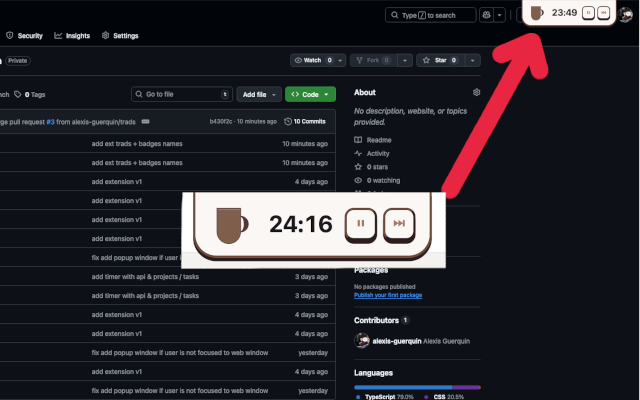Click the alexis-guerquin contributor avatar
Screen dimensions: 640x400
pyautogui.click(x=362, y=340)
